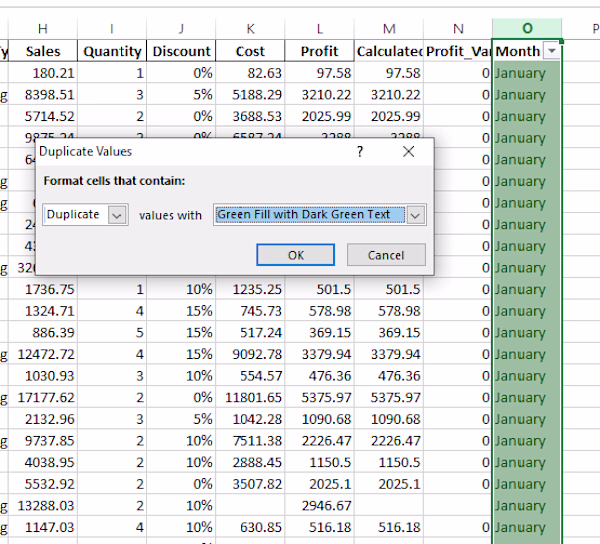Select Calculated cell 516.18
The image size is (600, 544).
pyautogui.click(x=389, y=527)
